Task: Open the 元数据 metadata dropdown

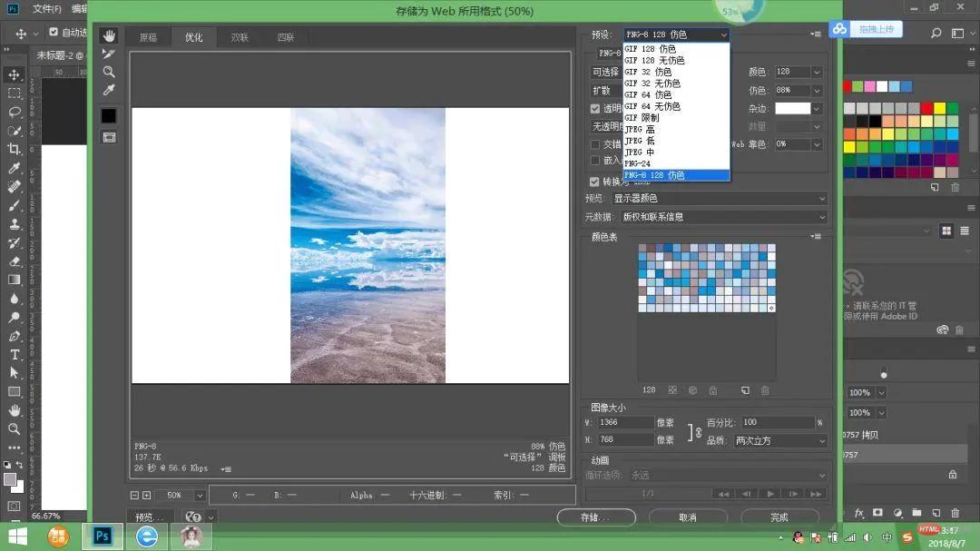Action: (x=724, y=217)
